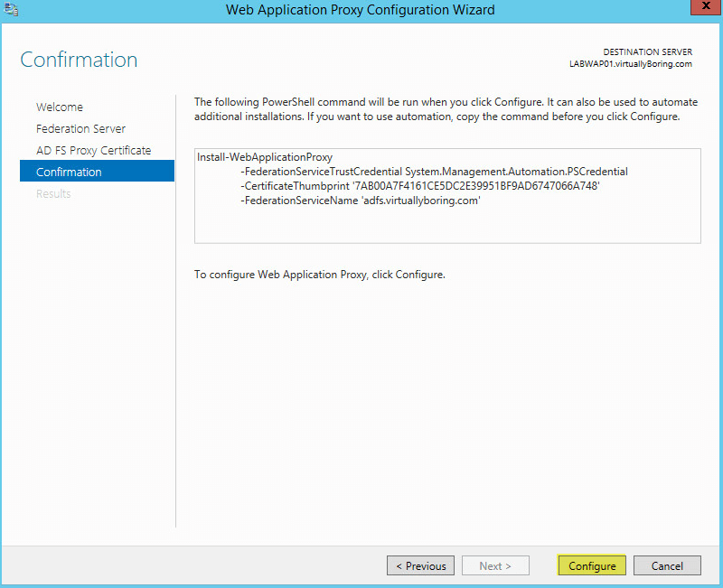Click the Cancel button
The width and height of the screenshot is (723, 588).
click(x=667, y=565)
